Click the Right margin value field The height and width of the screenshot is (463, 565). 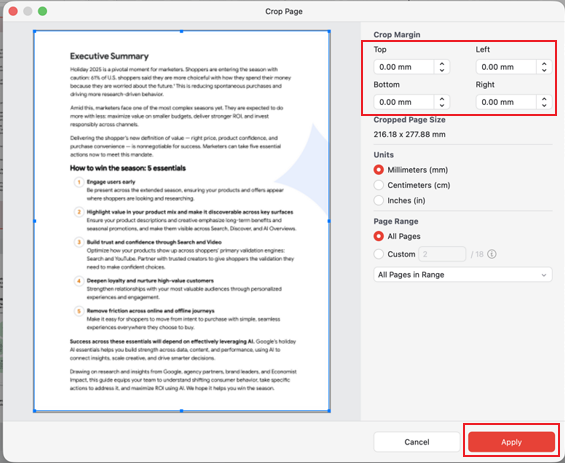pyautogui.click(x=506, y=102)
